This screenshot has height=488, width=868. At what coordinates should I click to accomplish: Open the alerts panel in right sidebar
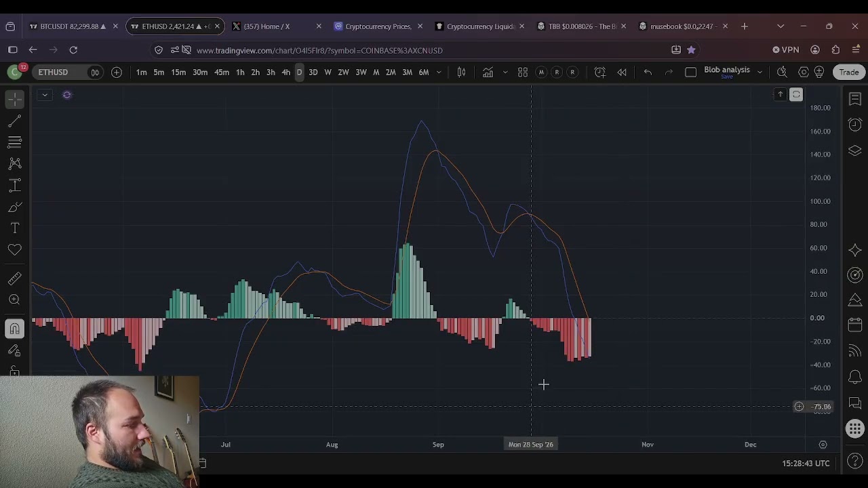coord(855,125)
